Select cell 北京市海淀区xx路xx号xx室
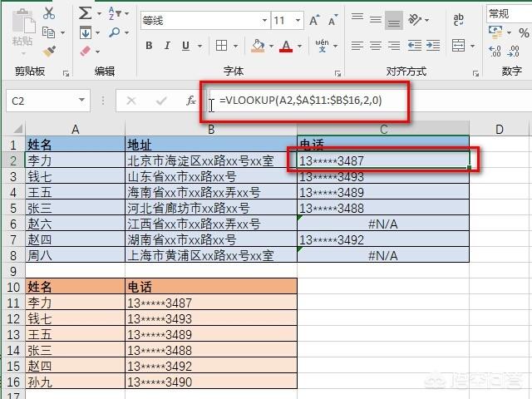Viewport: 532px width, 399px height. click(x=210, y=160)
